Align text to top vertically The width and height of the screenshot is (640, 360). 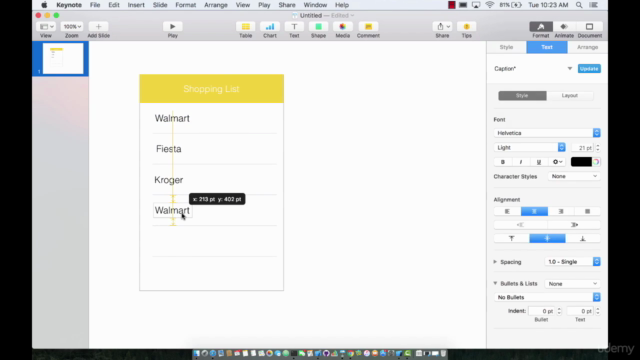511,238
